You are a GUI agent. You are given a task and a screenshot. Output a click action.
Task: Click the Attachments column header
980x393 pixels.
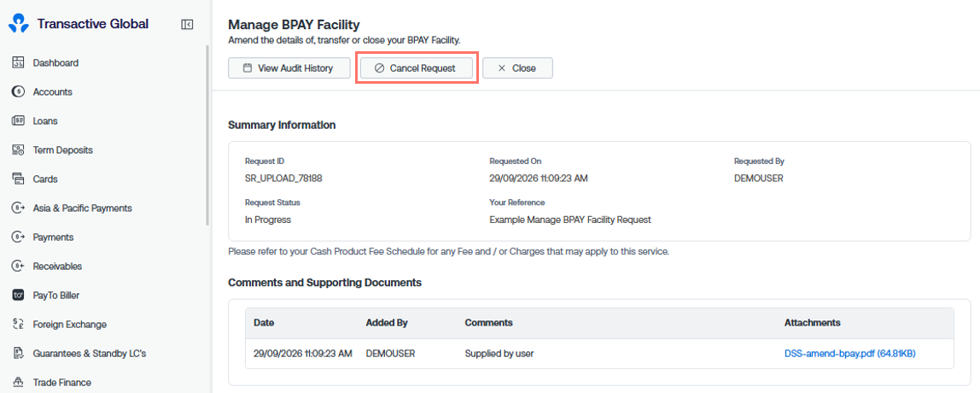(x=813, y=323)
